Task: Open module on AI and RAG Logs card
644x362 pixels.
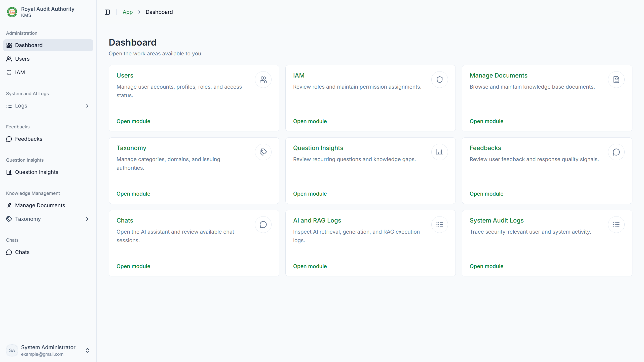Action: click(310, 266)
